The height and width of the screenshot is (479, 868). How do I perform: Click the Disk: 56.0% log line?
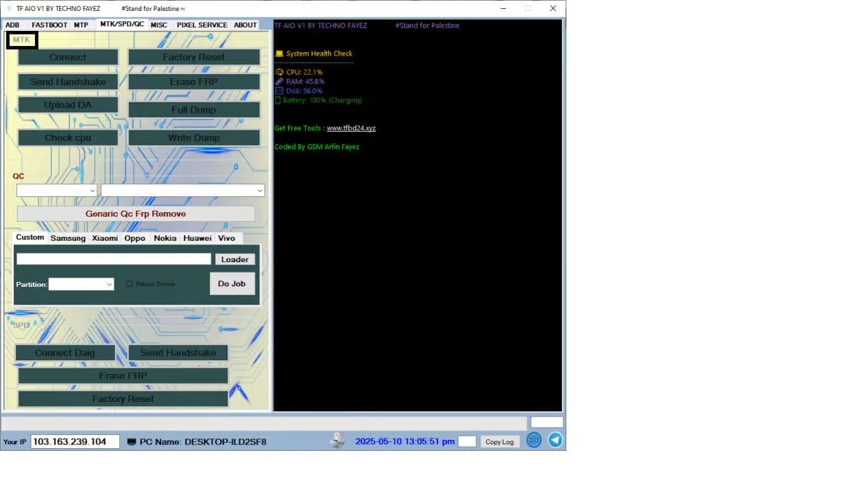[x=299, y=91]
